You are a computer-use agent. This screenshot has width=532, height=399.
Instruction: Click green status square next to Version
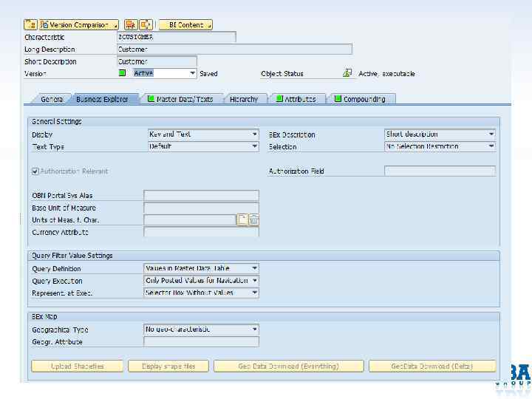pyautogui.click(x=123, y=73)
